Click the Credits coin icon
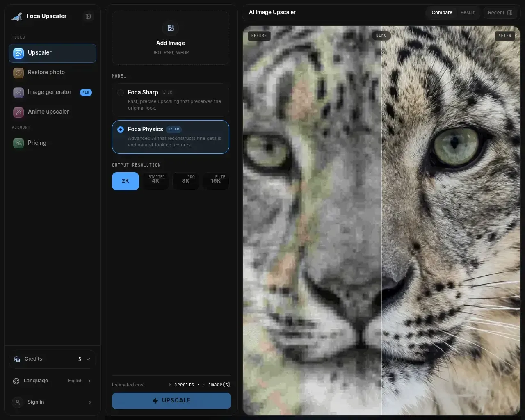Screen dimensions: 525x420 click(x=17, y=359)
